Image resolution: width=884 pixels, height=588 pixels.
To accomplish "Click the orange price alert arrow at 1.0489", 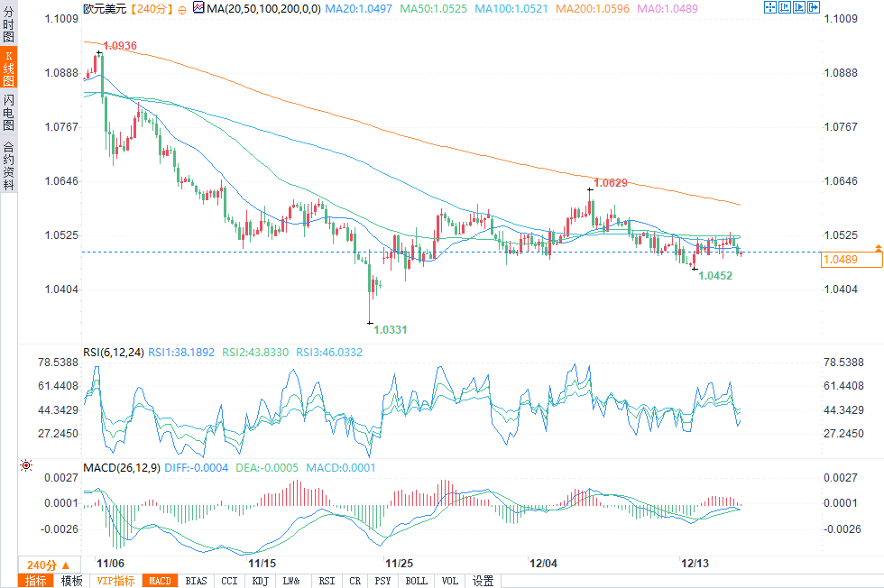I will 878,248.
